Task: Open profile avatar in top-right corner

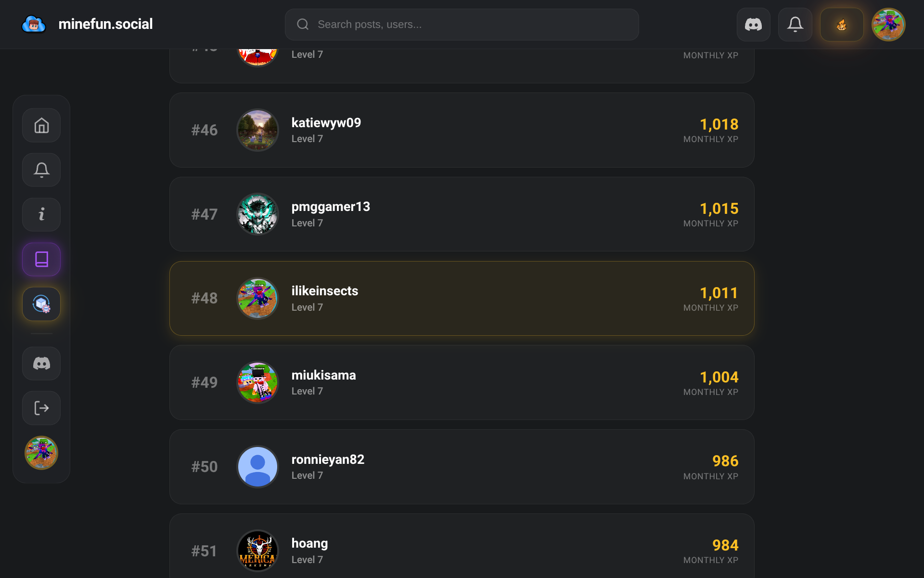Action: [888, 25]
